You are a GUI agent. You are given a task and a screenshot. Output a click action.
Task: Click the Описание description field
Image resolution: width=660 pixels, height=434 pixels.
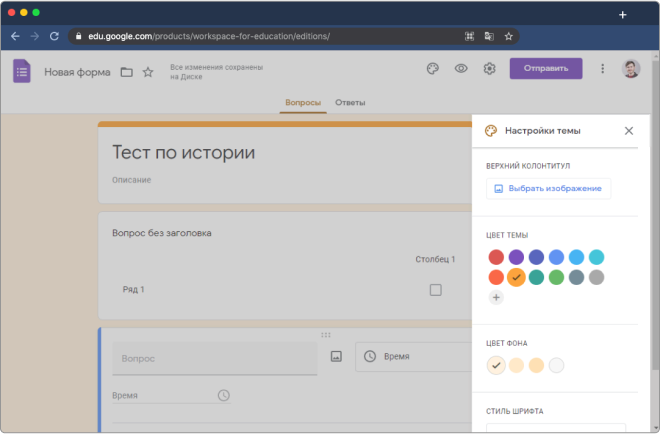pos(131,180)
